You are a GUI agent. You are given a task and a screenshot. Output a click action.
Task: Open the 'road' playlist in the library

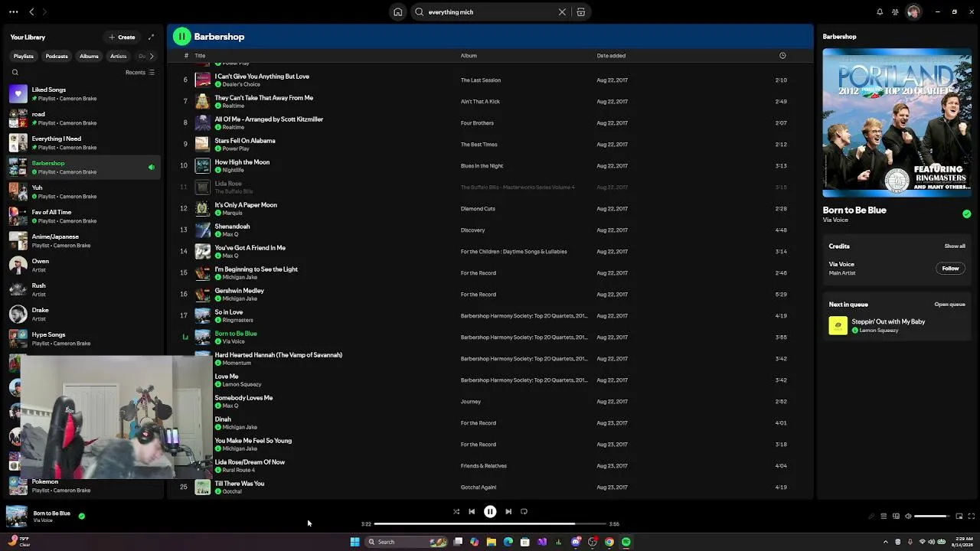pyautogui.click(x=83, y=119)
